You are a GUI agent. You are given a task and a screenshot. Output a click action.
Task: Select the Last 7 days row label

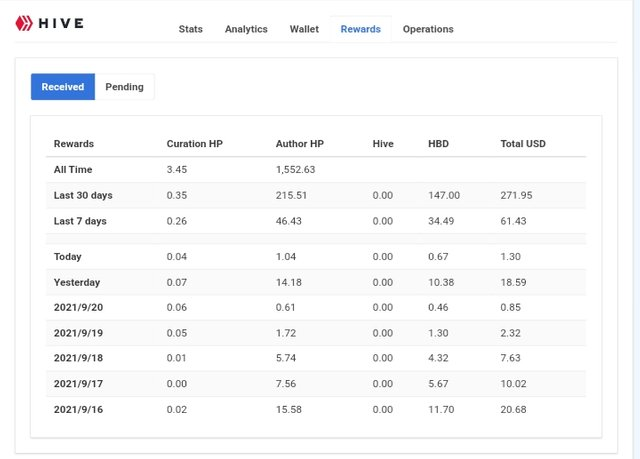point(80,221)
